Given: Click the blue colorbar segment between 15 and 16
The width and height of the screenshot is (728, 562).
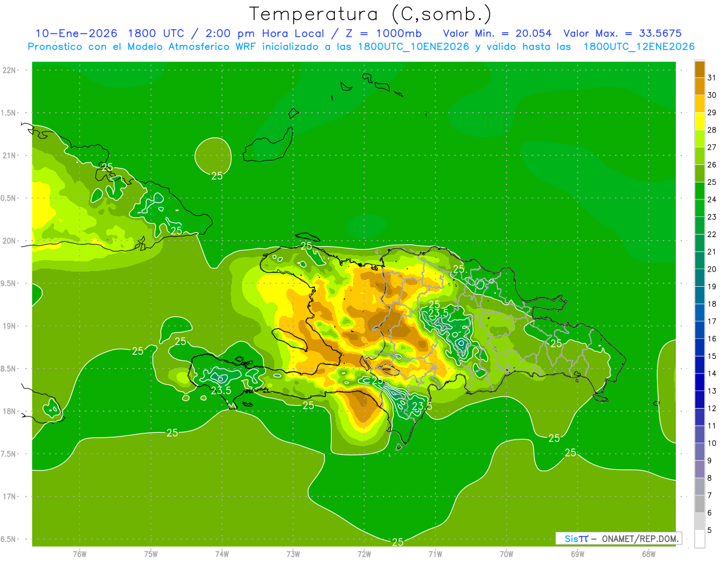Looking at the screenshot, I should (x=699, y=347).
